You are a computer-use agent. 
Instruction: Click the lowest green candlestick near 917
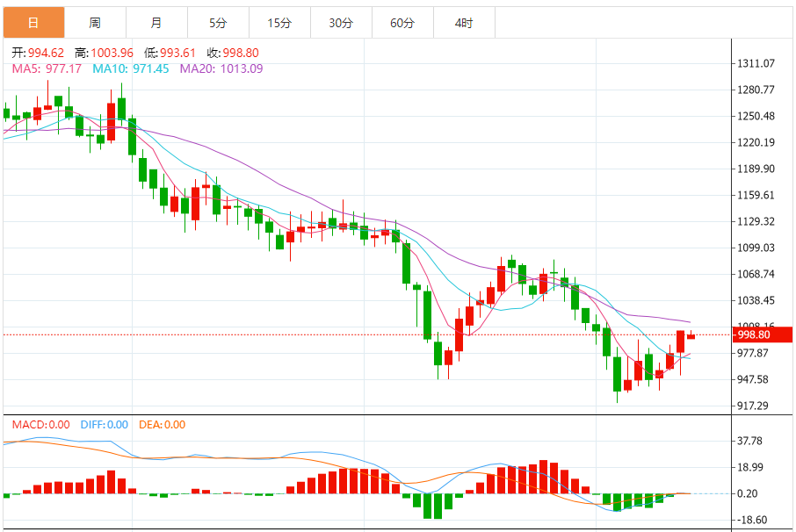tap(618, 374)
